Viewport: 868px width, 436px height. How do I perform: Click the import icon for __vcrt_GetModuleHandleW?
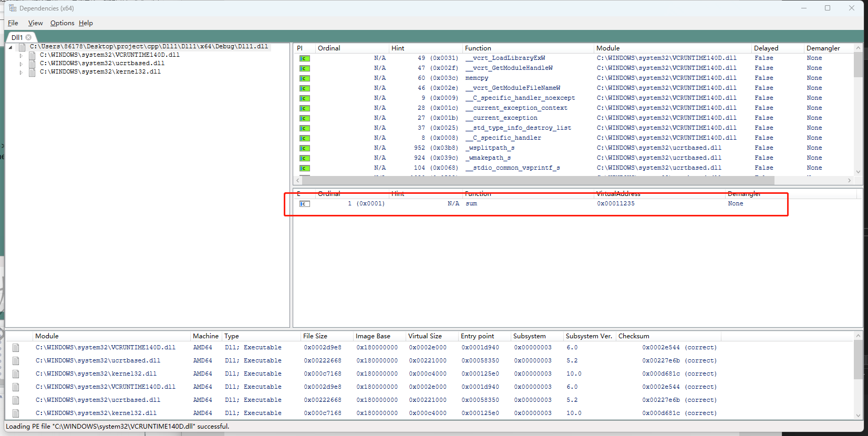(x=305, y=68)
